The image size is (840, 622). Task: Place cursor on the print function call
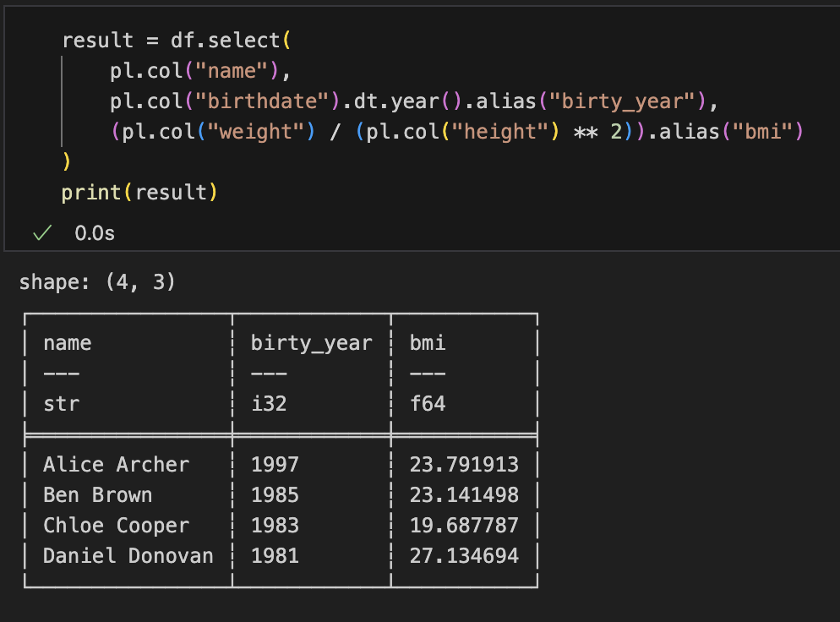point(91,193)
